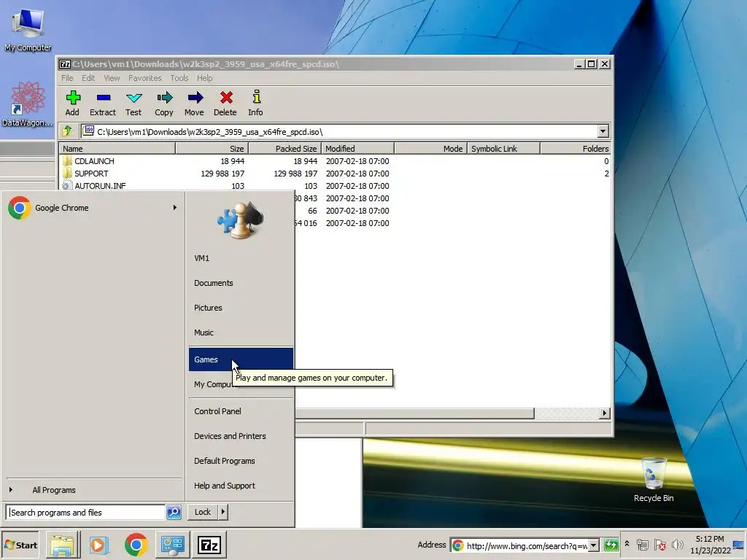Open Documents from start menu
This screenshot has width=747, height=560.
pyautogui.click(x=241, y=283)
